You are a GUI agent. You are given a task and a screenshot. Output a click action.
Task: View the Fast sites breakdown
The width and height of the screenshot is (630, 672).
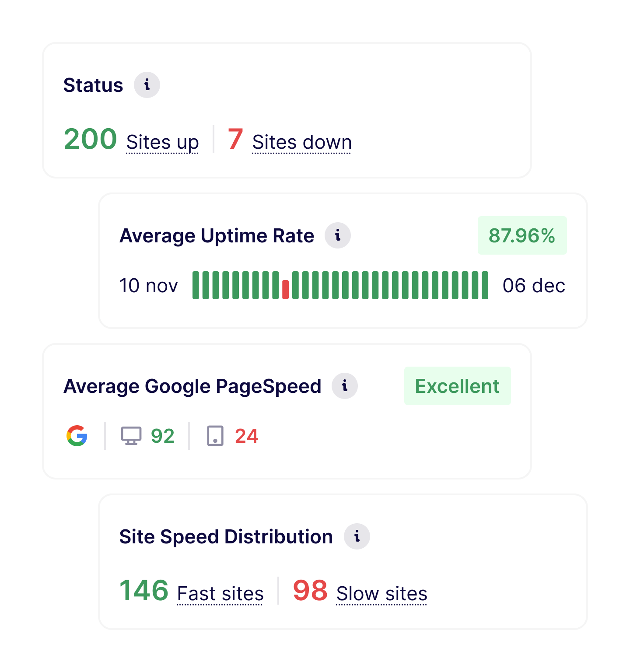click(x=220, y=593)
